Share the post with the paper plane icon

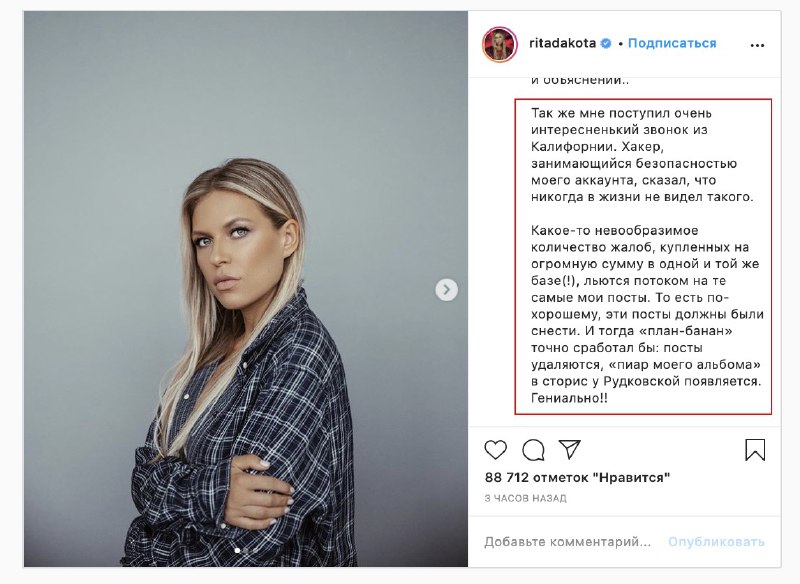[x=570, y=449]
